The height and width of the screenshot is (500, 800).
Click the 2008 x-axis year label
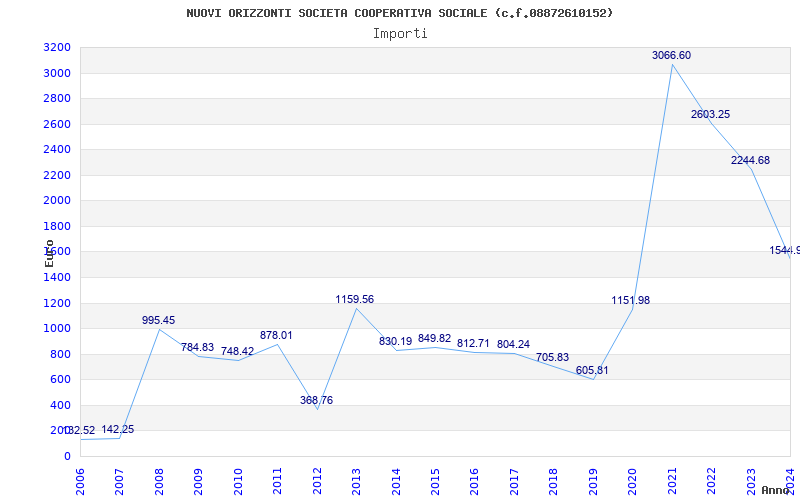159,481
